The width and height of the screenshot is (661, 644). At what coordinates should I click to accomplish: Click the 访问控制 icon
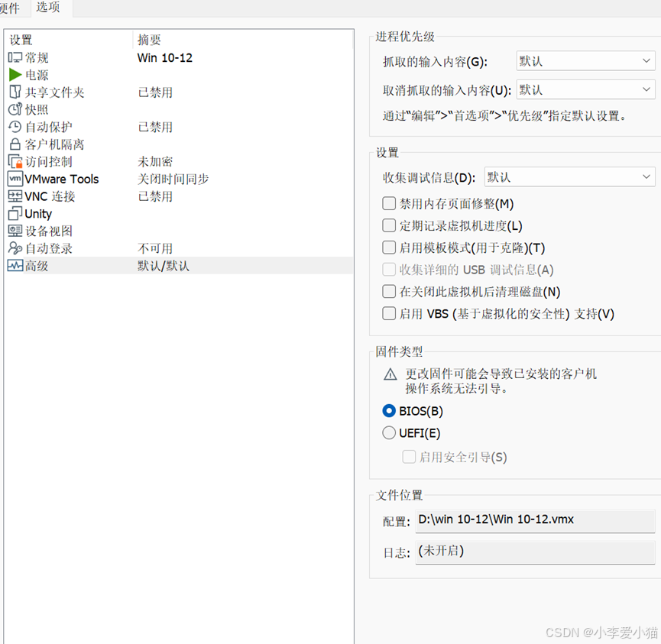(15, 161)
